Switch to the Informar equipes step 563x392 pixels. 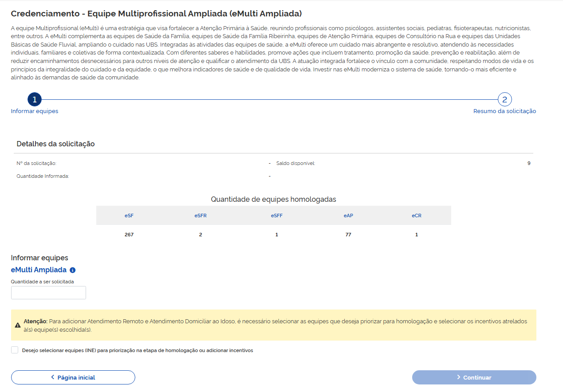point(34,111)
